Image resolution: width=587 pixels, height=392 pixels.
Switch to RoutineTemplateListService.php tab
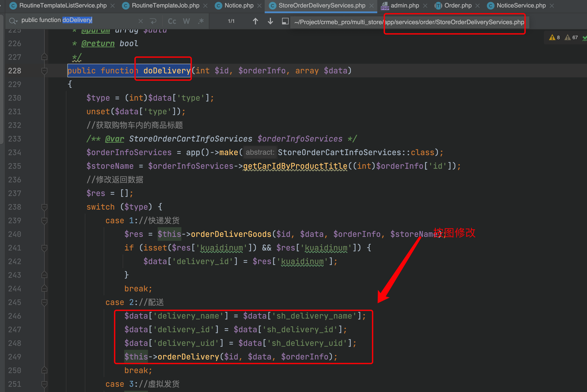63,5
